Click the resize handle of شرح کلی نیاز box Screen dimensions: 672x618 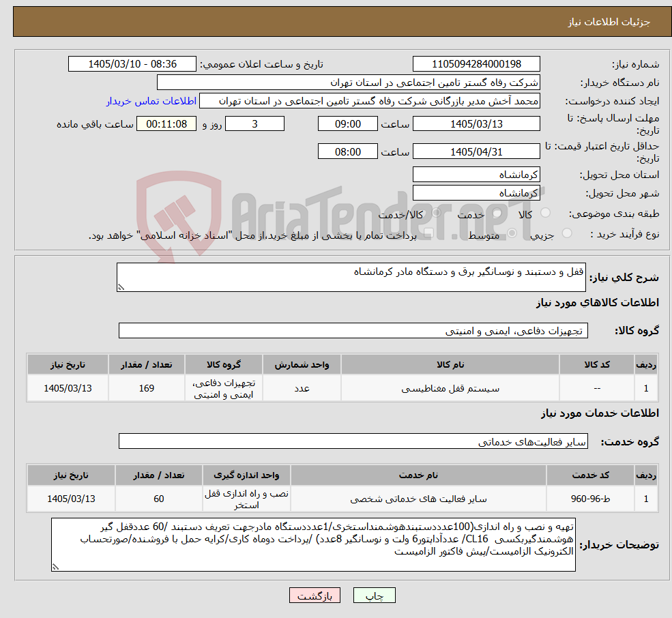[121, 288]
